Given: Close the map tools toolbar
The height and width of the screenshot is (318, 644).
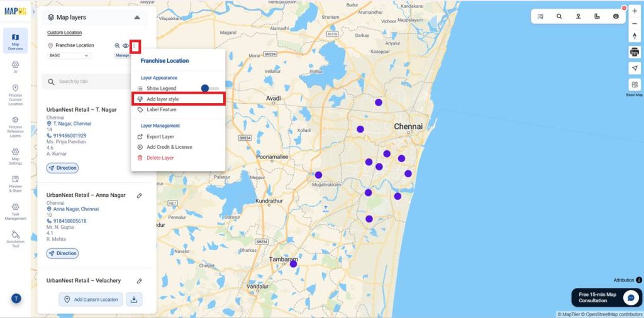Looking at the screenshot, I should pyautogui.click(x=624, y=8).
